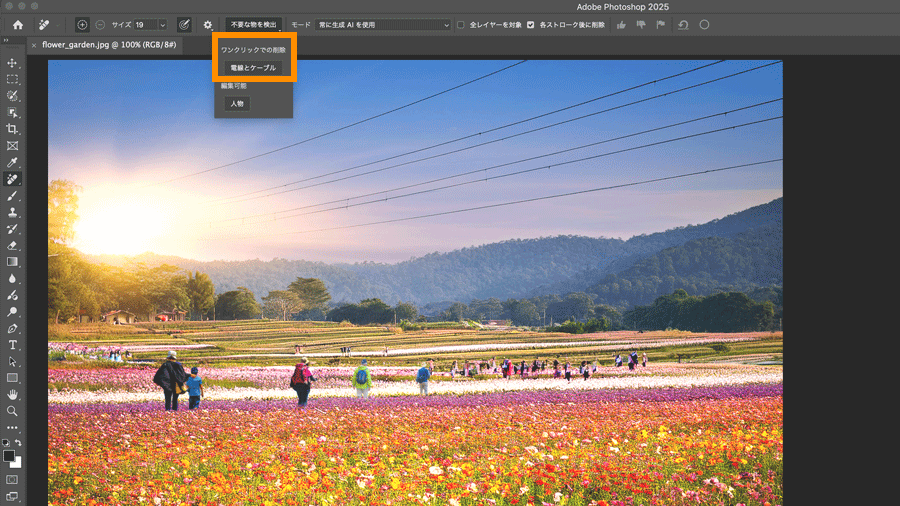Select the Gradient tool
Viewport: 900px width, 506px height.
(x=12, y=262)
